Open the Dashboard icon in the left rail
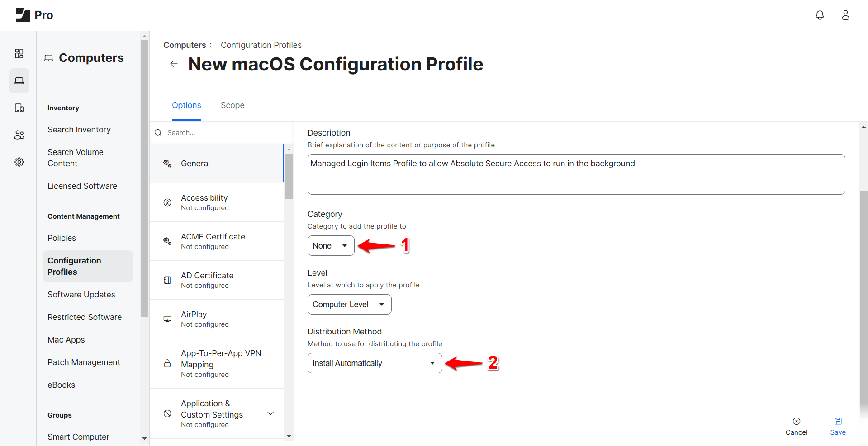Screen dimensions: 868x446 point(19,54)
